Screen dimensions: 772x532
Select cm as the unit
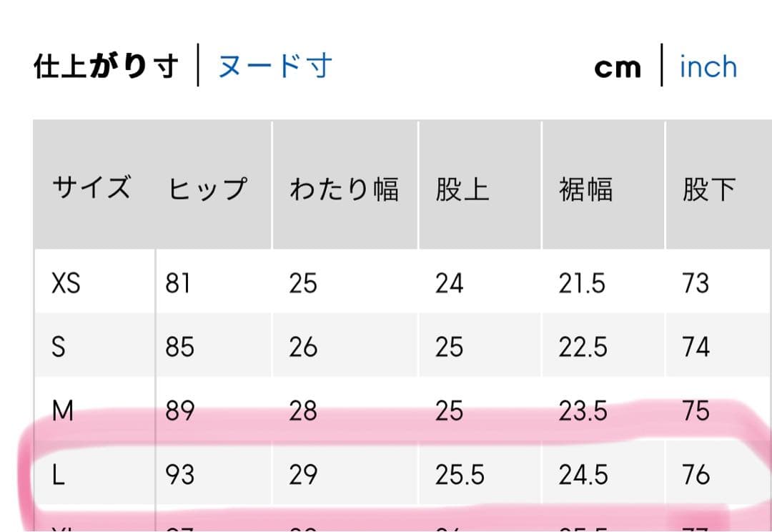(x=617, y=68)
